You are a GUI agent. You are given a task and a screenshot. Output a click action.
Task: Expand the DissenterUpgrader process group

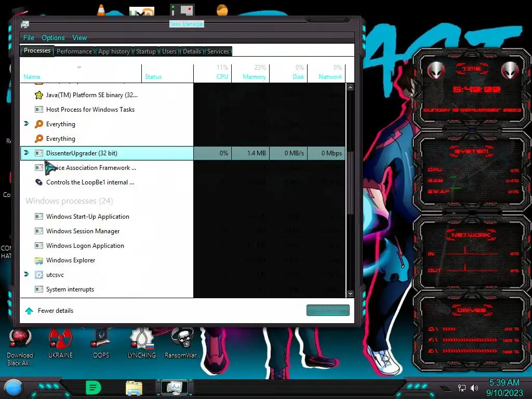(26, 153)
